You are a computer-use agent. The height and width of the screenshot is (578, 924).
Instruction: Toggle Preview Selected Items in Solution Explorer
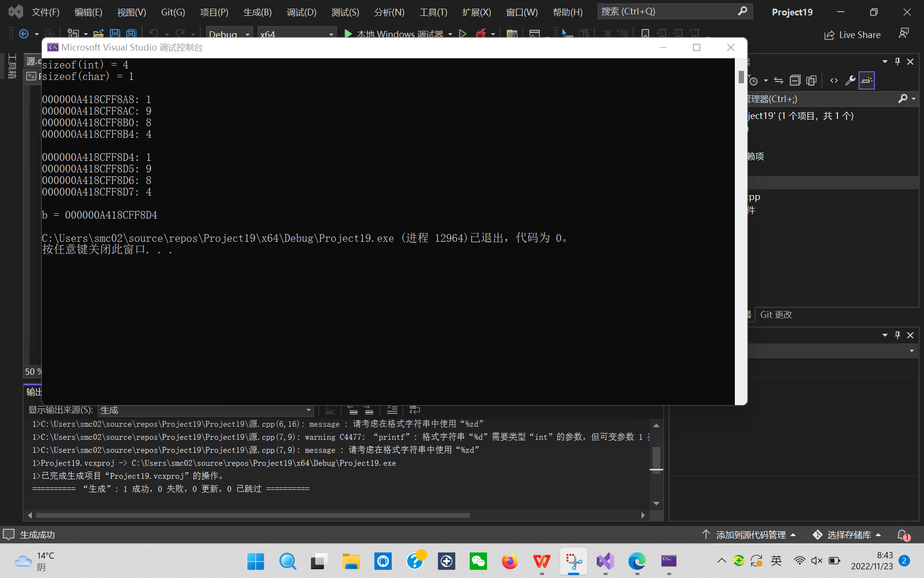tap(866, 80)
